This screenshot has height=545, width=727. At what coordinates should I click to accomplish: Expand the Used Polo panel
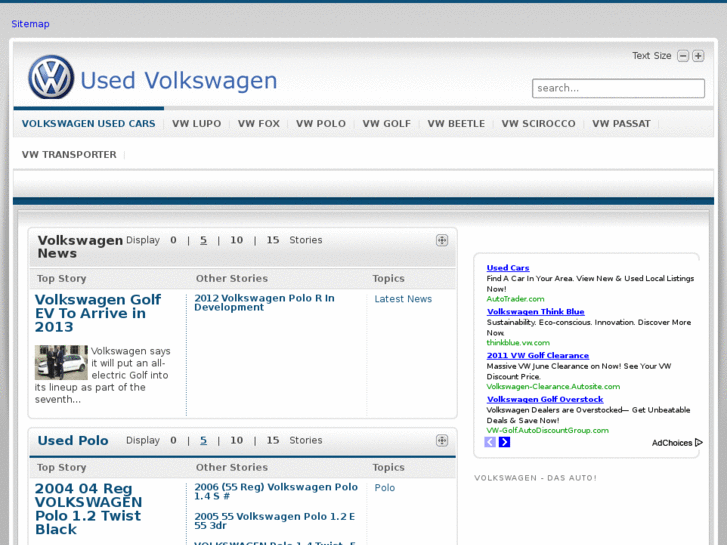pos(442,440)
